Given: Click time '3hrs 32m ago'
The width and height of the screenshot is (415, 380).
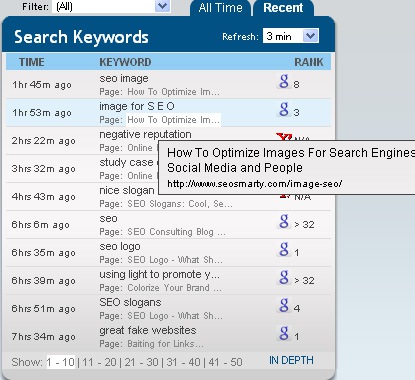Looking at the screenshot, I should [x=44, y=169].
